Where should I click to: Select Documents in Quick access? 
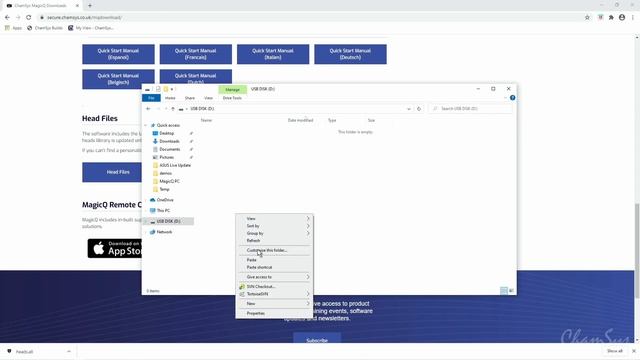pyautogui.click(x=169, y=149)
